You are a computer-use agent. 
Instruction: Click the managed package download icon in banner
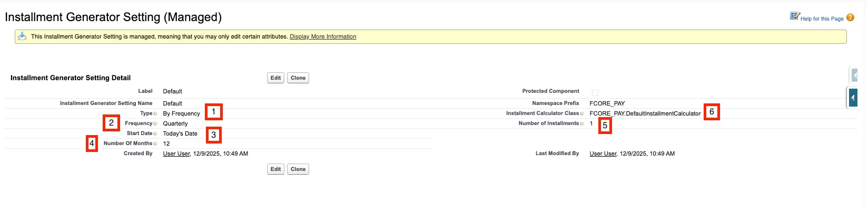click(22, 36)
